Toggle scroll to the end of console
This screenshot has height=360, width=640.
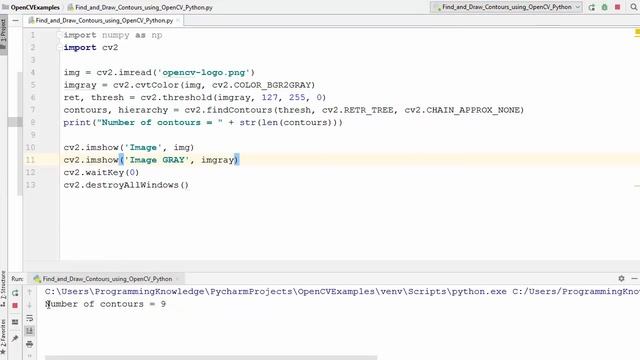tap(29, 331)
